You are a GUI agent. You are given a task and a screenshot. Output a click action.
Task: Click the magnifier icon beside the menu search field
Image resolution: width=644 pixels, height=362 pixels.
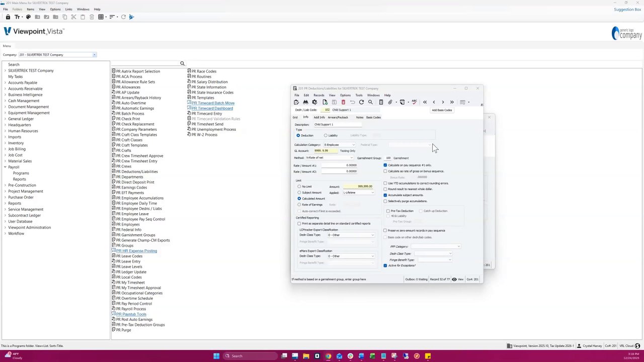(x=182, y=63)
